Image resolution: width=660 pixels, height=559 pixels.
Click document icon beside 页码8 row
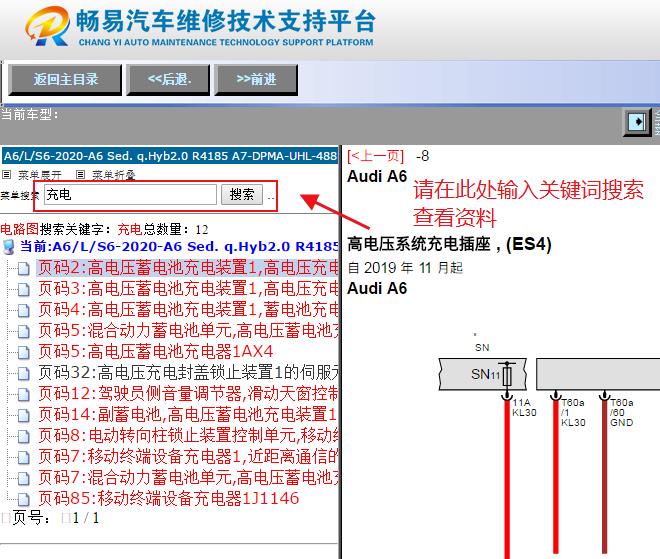coord(24,437)
